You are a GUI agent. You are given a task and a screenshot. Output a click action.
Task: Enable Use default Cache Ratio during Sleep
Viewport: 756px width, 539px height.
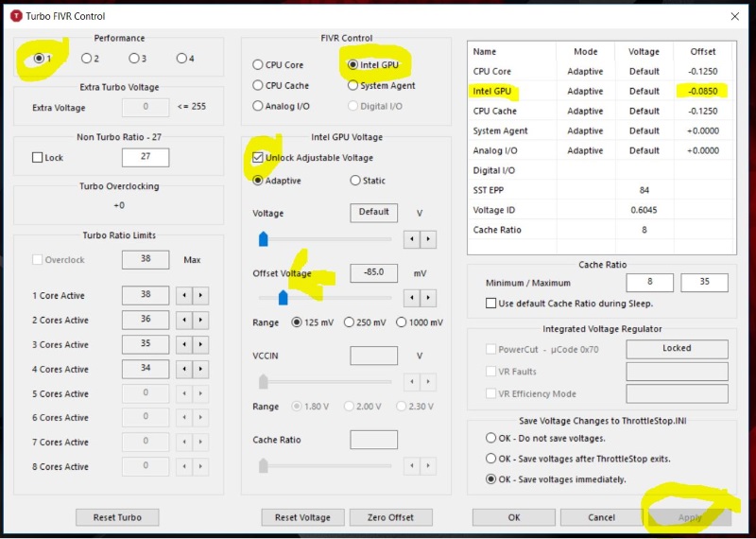point(490,304)
